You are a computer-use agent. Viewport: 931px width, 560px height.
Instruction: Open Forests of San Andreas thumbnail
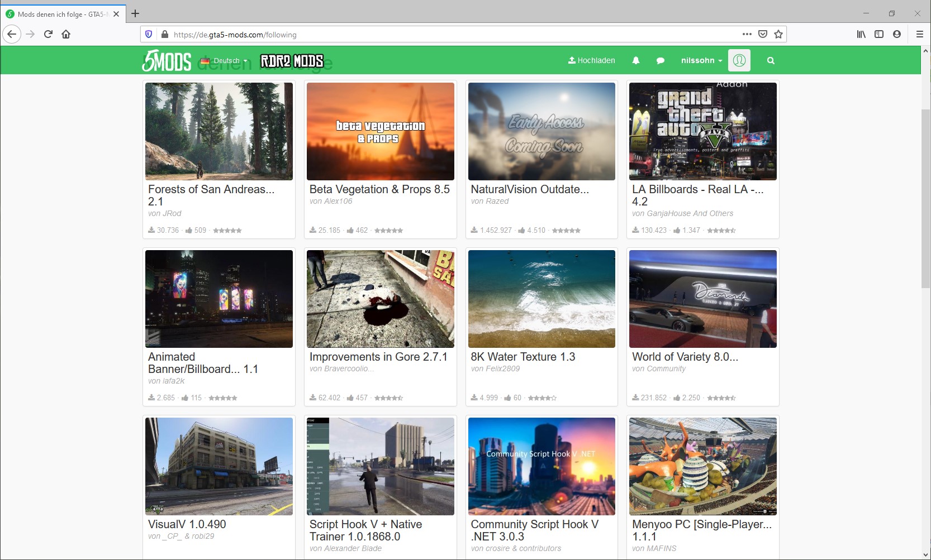pos(219,131)
